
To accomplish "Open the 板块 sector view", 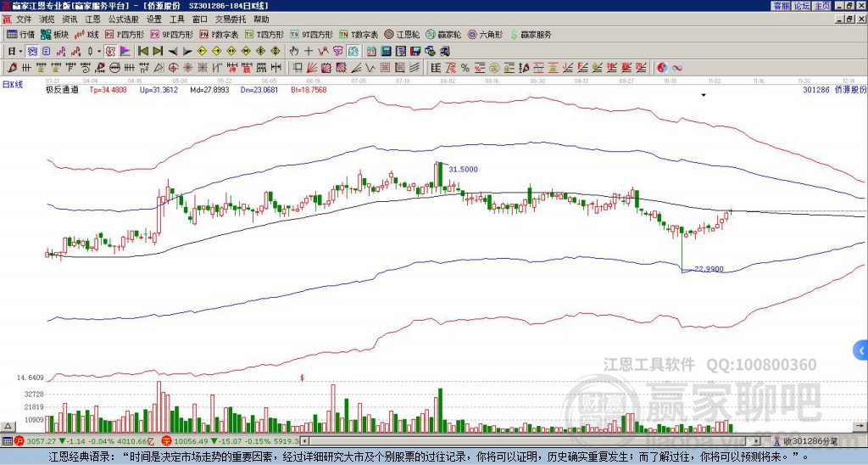I will [54, 34].
